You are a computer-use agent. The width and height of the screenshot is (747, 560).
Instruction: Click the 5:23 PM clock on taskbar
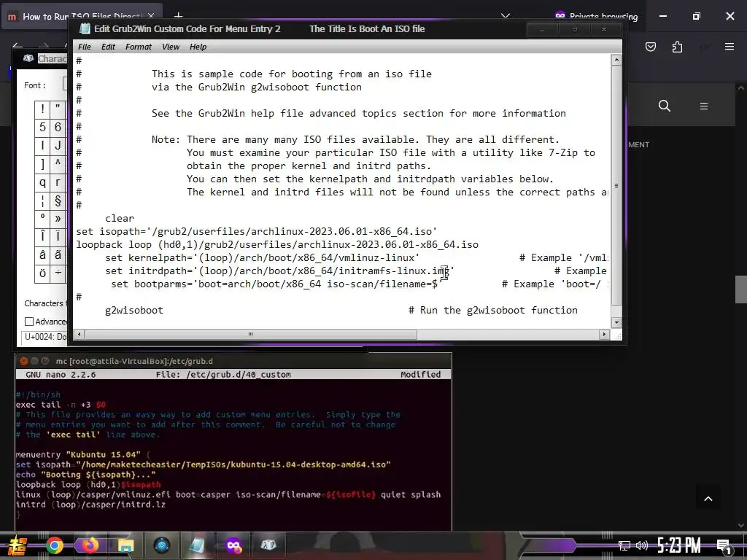(x=679, y=545)
